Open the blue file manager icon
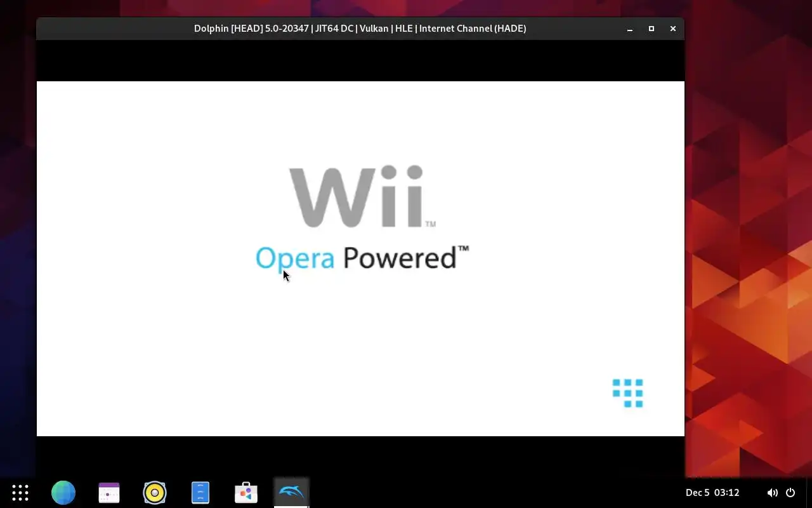Viewport: 812px width, 508px height. pos(200,492)
